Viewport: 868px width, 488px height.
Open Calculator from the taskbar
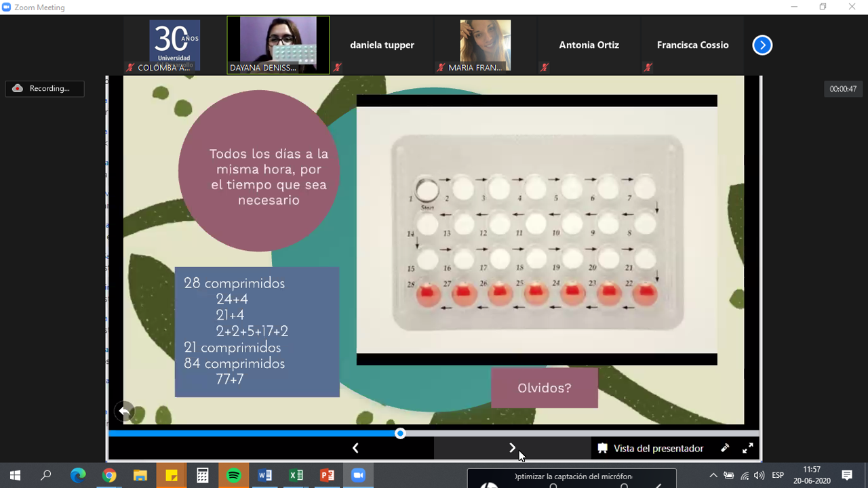pos(202,475)
